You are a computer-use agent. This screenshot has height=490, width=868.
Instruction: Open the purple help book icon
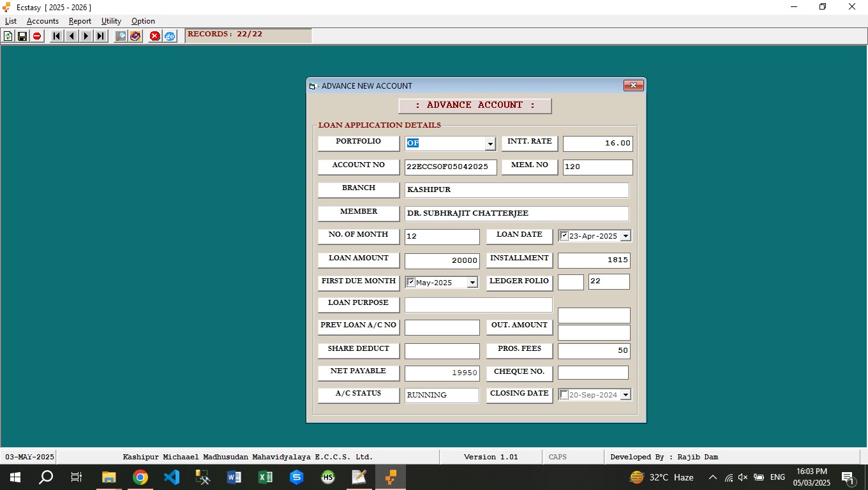[135, 36]
